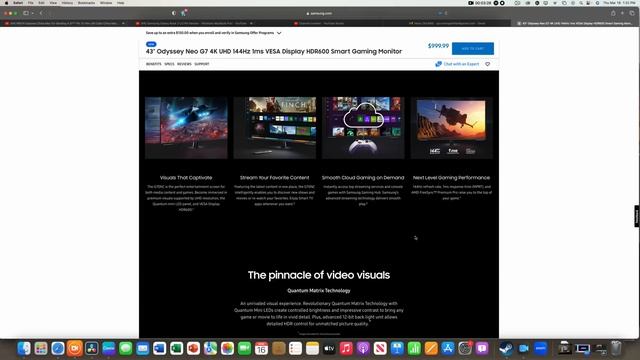Open App Store in the dock

(448, 348)
